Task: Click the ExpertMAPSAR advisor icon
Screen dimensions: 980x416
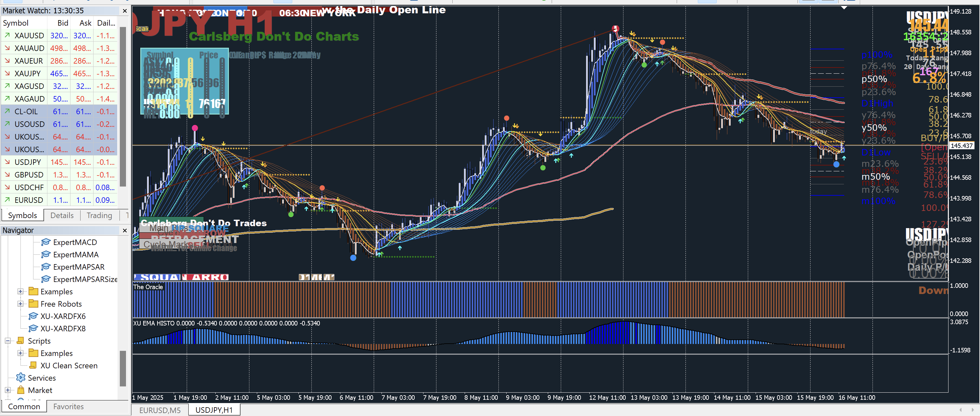Action: [x=46, y=267]
